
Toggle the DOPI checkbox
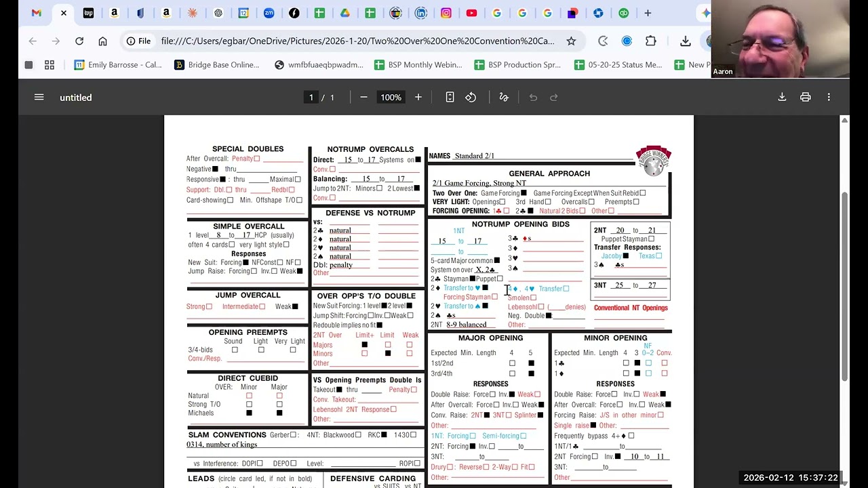tap(260, 464)
